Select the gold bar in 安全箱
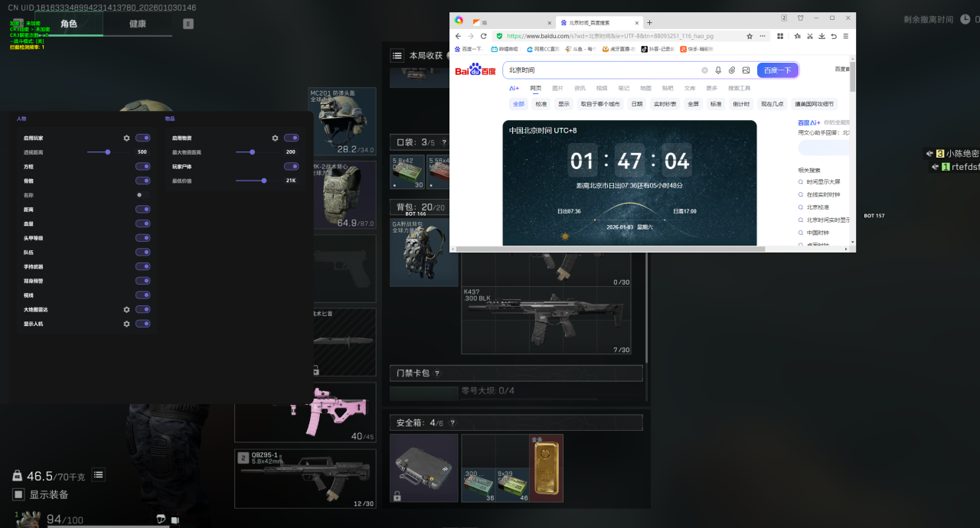Screen dimensions: 980x528 point(547,468)
